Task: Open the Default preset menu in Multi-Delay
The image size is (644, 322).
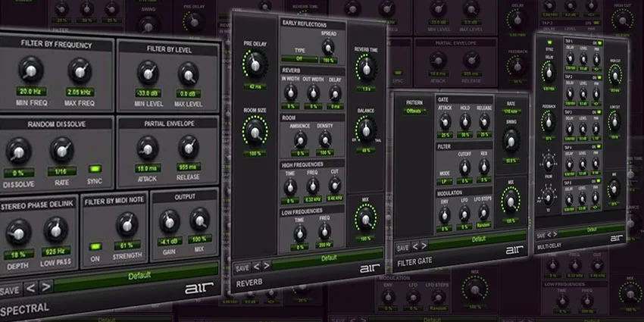Action: [x=592, y=230]
